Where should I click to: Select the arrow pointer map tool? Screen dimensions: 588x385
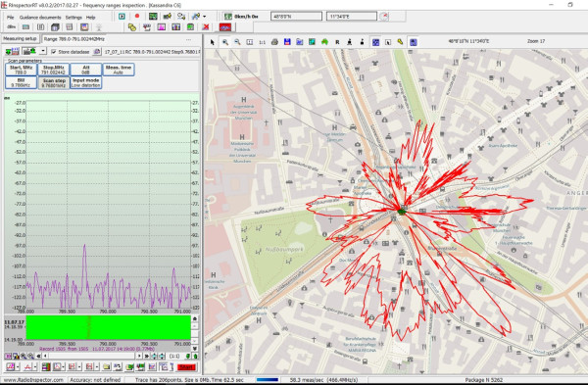point(213,42)
